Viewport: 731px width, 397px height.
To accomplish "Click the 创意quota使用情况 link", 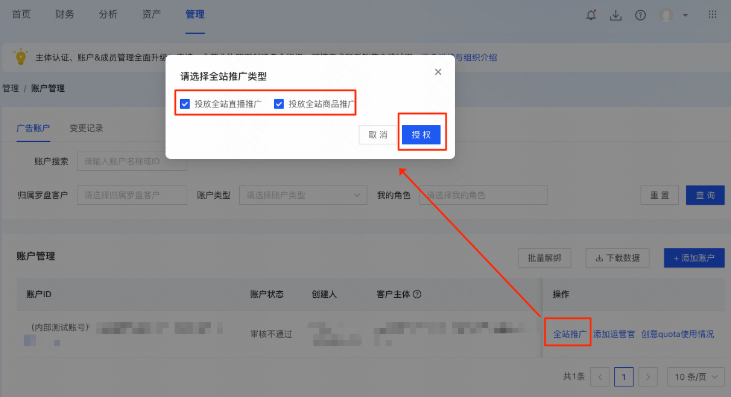I will 677,334.
